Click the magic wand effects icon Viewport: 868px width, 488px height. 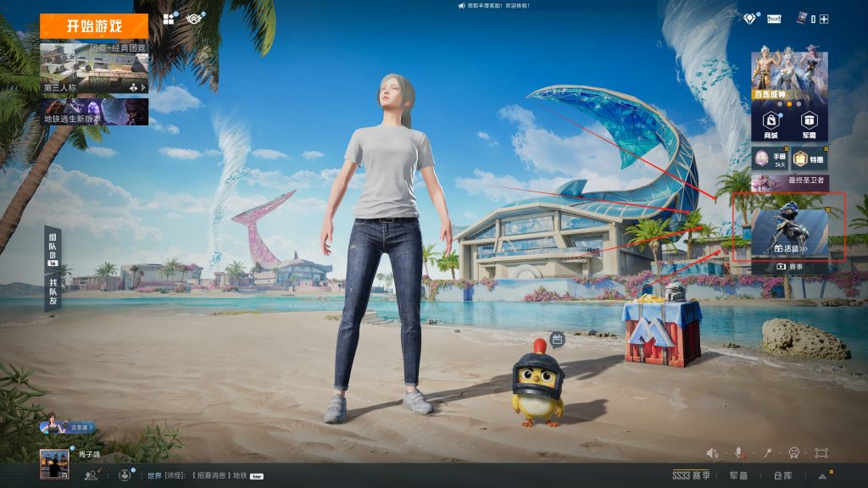[768, 453]
